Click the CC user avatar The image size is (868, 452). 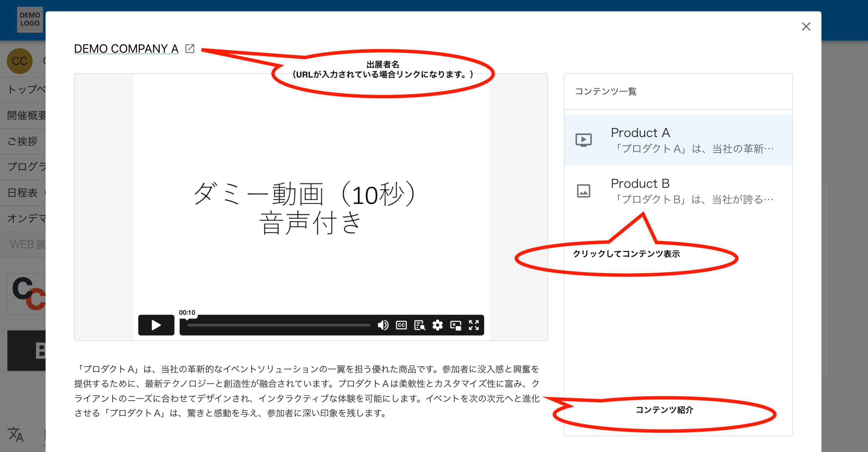19,61
